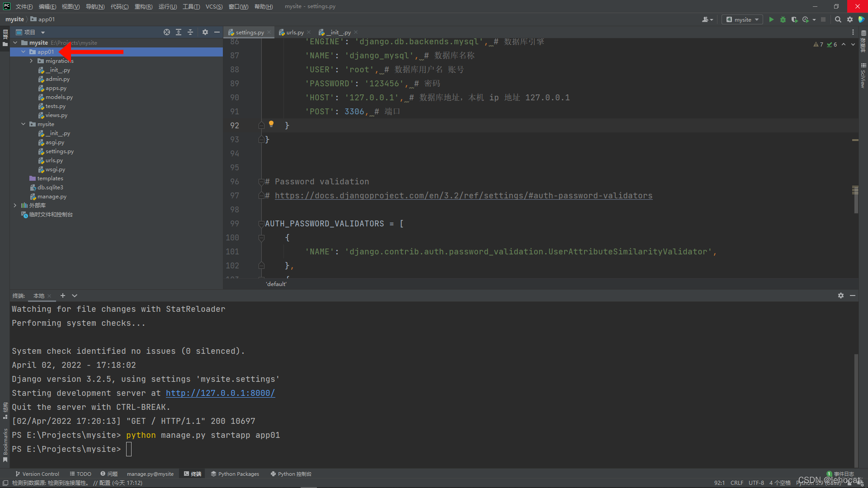Open the Version Control tool tab
Screen dimensions: 868x488
37,474
